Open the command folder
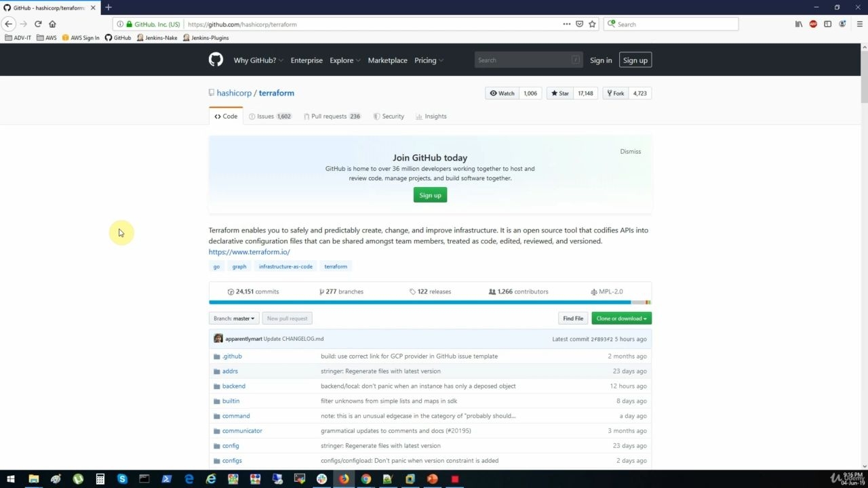The height and width of the screenshot is (488, 868). [x=236, y=415]
